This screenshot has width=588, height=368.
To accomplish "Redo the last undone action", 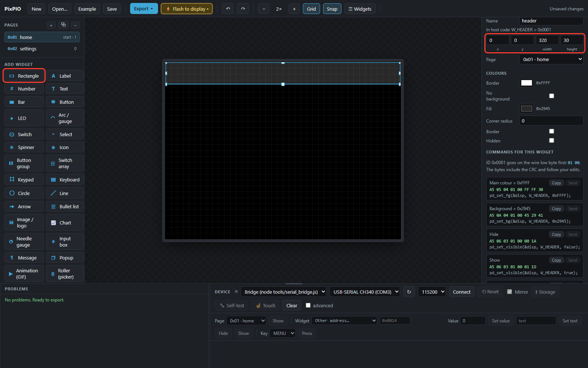I will pos(243,9).
